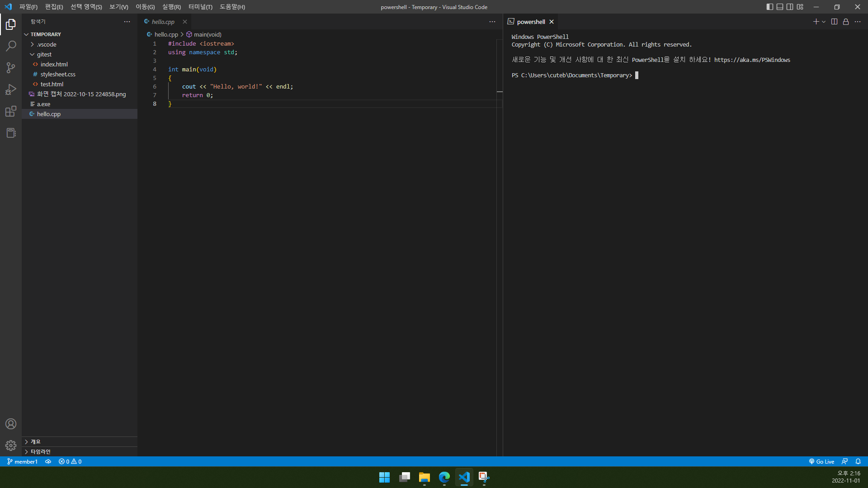Close the hello.cpp editor tab
This screenshot has height=488, width=868.
coord(185,22)
